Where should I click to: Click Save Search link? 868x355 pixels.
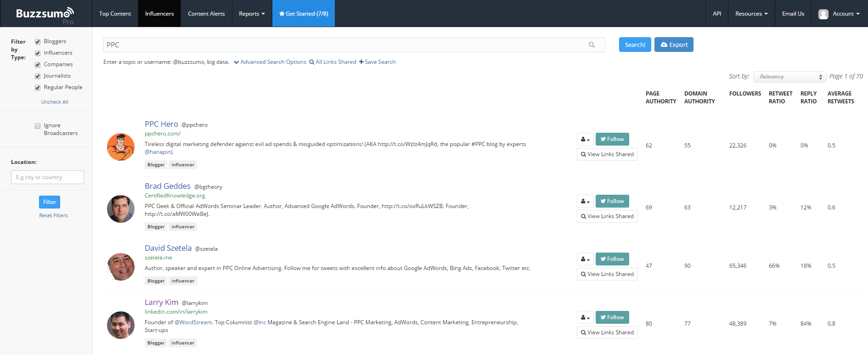377,62
